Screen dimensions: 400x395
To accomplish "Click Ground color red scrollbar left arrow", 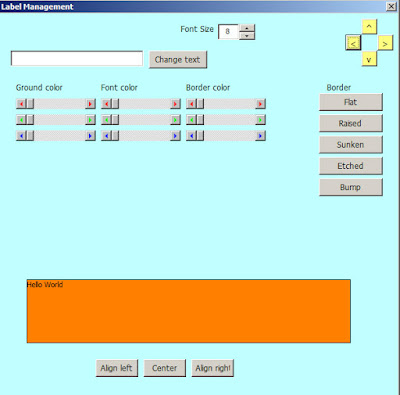I will tap(21, 104).
